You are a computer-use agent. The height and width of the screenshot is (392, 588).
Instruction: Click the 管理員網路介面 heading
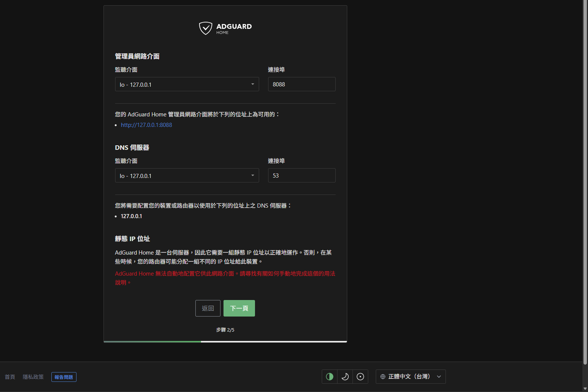point(137,56)
